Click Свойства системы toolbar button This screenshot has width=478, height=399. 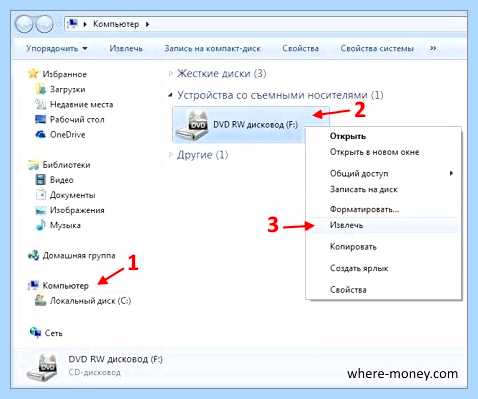[x=377, y=48]
